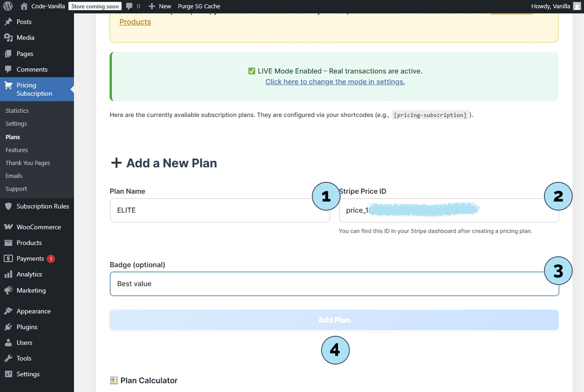The image size is (584, 392).
Task: Open Thank You Pages submenu
Action: (28, 163)
